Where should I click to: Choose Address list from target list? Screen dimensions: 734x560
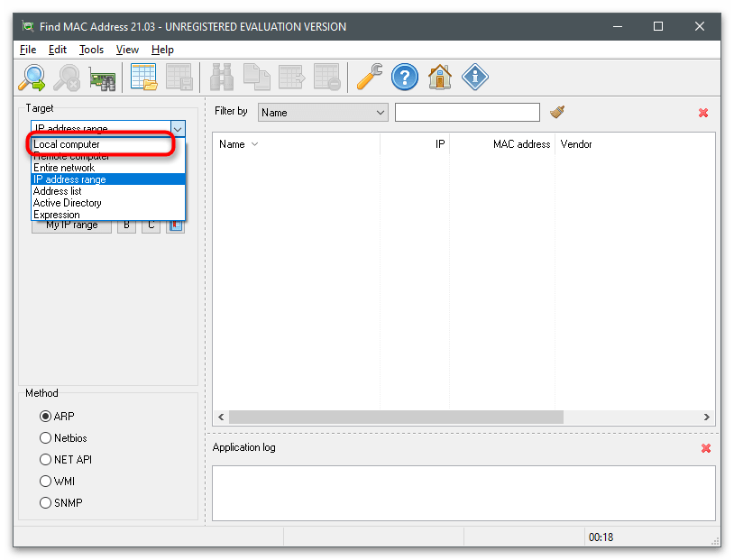pyautogui.click(x=108, y=191)
